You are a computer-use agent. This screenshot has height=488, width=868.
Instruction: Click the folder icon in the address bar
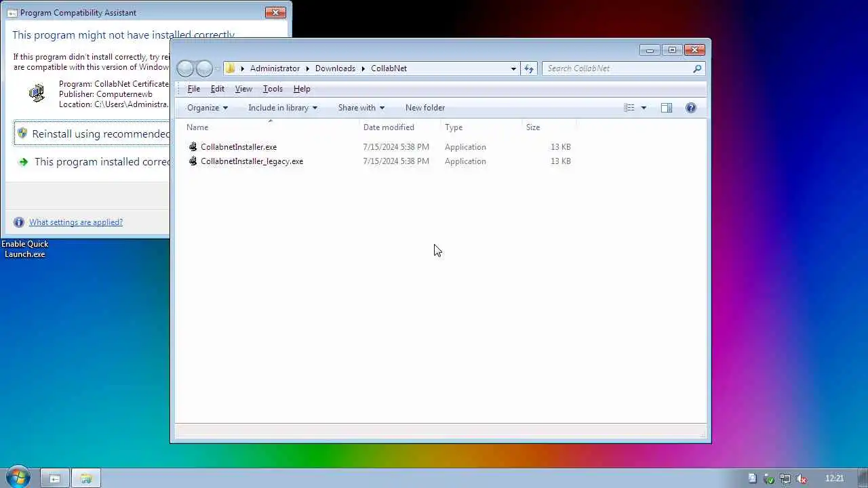(230, 68)
